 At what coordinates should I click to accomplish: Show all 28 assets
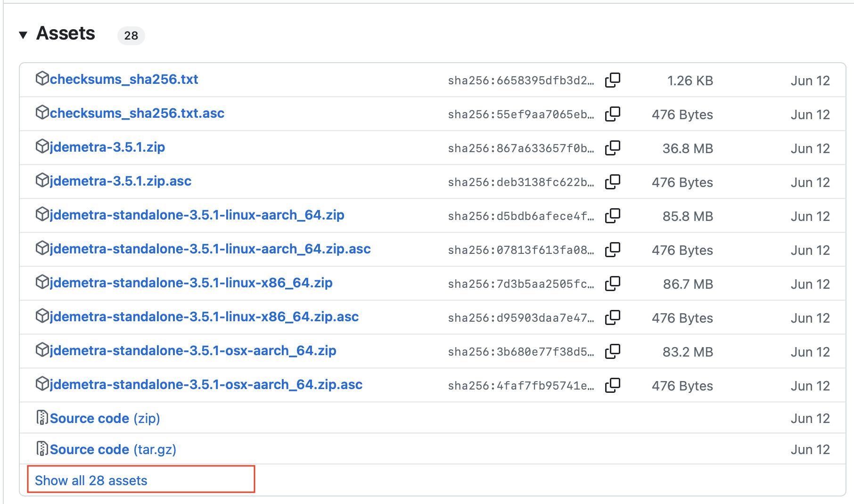(x=91, y=480)
